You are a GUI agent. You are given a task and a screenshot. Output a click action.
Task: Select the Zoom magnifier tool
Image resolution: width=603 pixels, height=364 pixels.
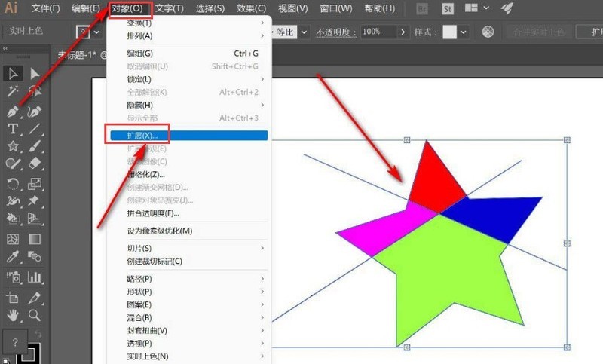[x=35, y=316]
